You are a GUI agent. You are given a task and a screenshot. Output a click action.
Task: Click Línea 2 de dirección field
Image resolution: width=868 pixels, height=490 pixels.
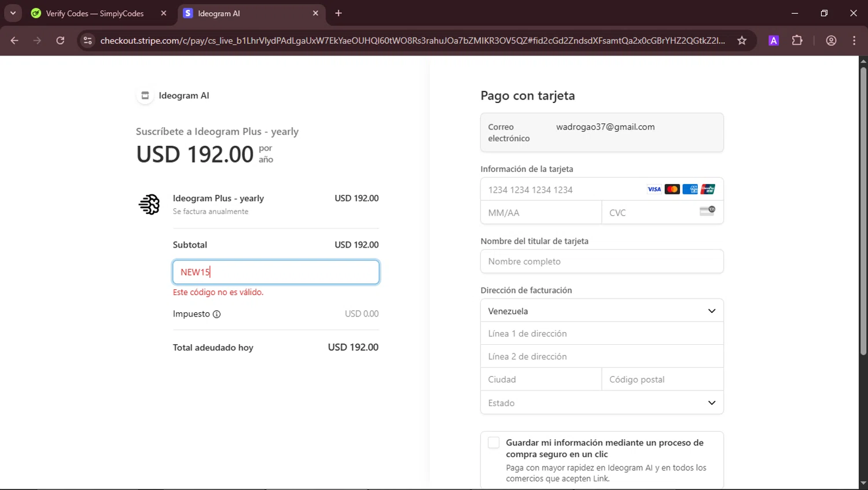602,356
